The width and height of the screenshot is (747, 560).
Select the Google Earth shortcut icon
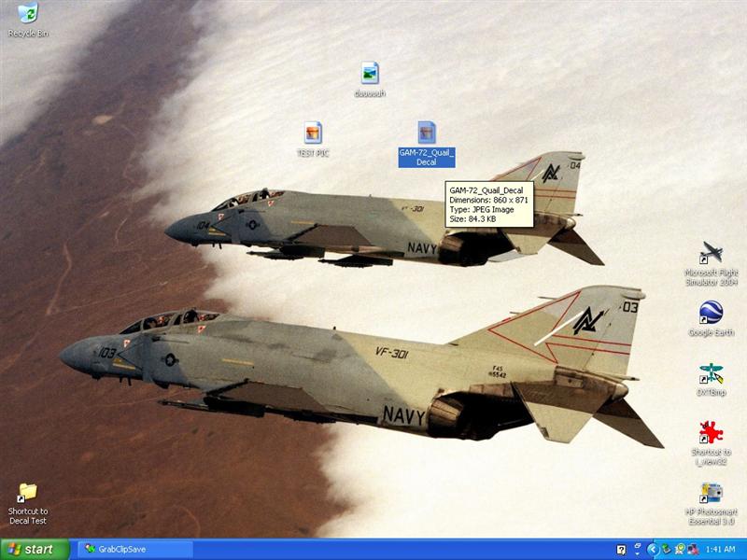tap(712, 312)
